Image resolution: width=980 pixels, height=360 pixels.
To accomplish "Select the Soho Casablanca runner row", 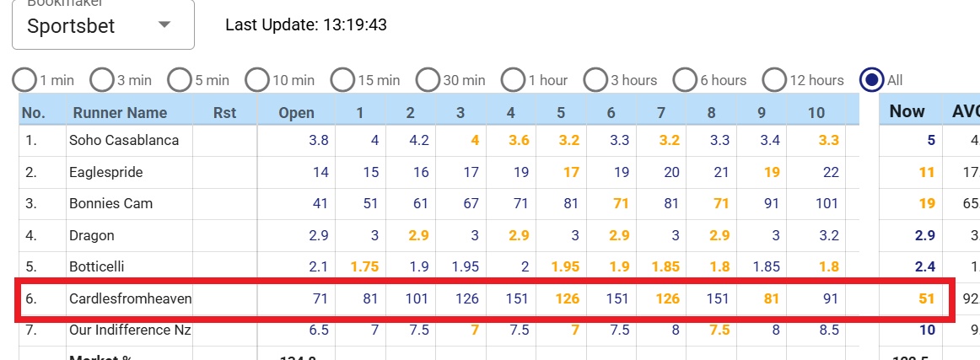I will pos(124,140).
